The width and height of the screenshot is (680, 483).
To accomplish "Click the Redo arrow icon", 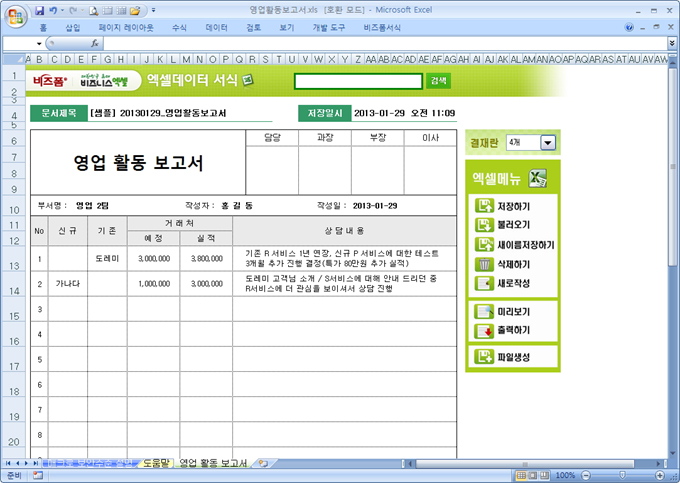I will pos(73,10).
